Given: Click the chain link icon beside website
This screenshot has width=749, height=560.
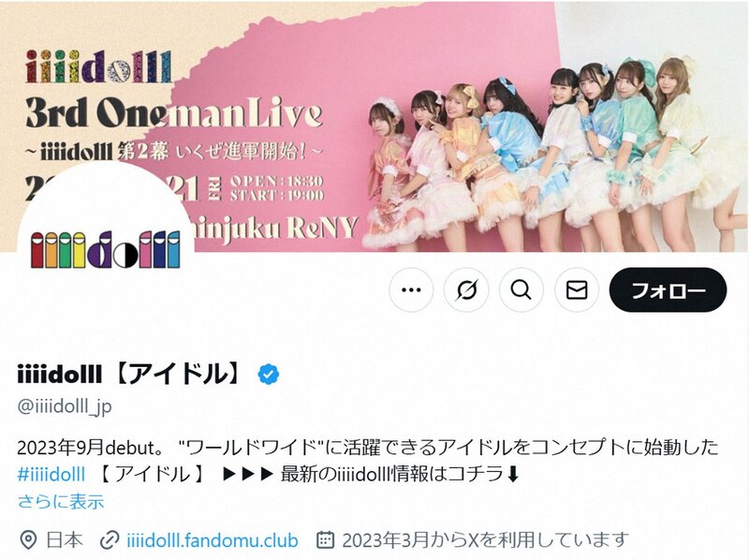Looking at the screenshot, I should coord(110,540).
